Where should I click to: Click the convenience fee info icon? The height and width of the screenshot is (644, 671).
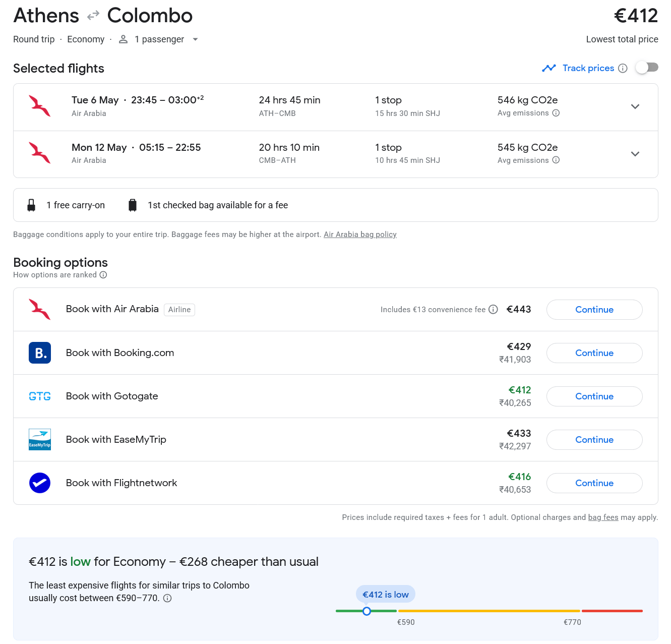494,309
